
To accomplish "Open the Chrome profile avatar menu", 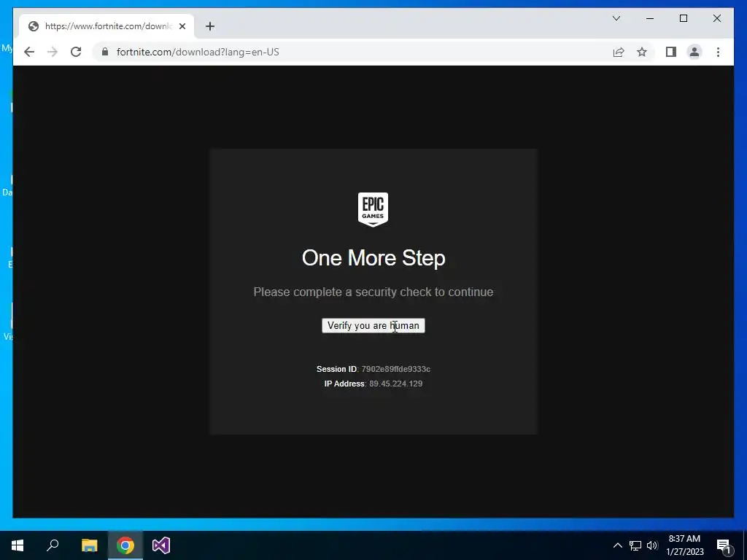I will 694,52.
